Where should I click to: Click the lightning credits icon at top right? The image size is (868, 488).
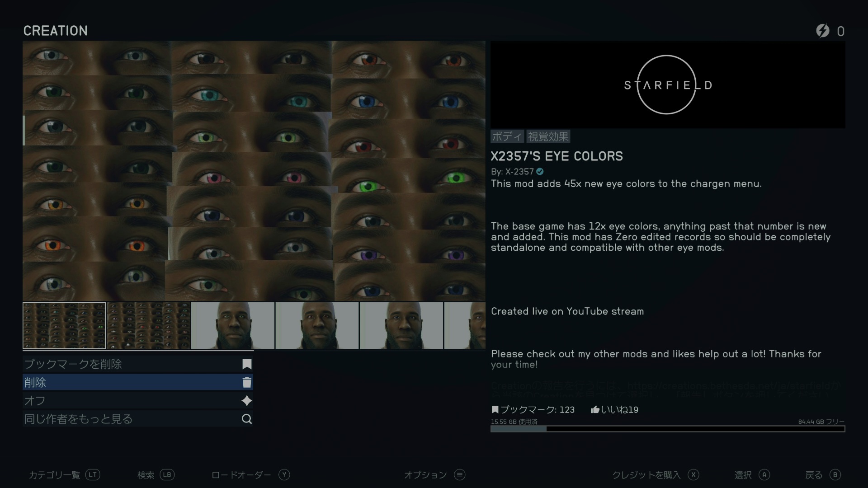tap(823, 31)
